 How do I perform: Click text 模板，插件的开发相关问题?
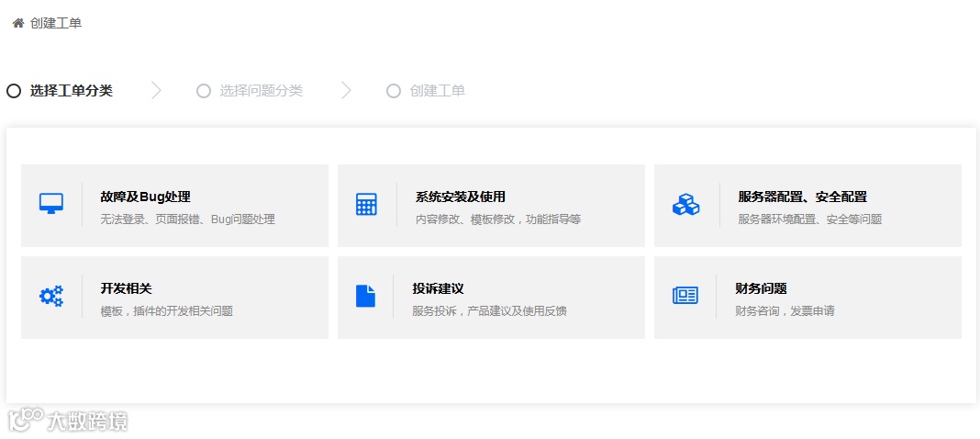click(167, 310)
